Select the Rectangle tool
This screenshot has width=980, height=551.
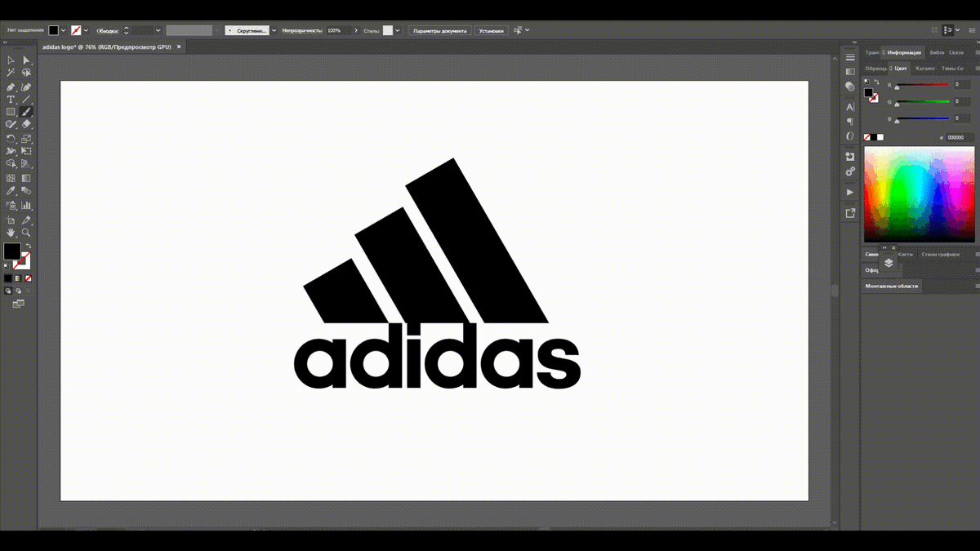[11, 111]
